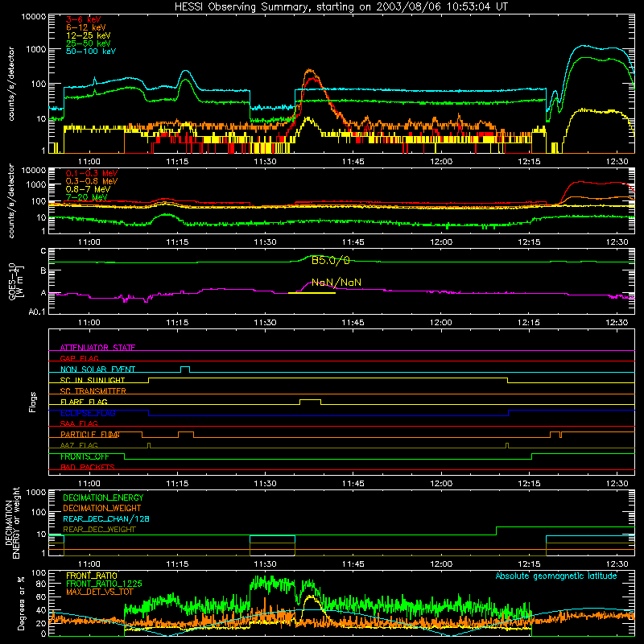Select the ECLIPSE_FLAG label

88,413
